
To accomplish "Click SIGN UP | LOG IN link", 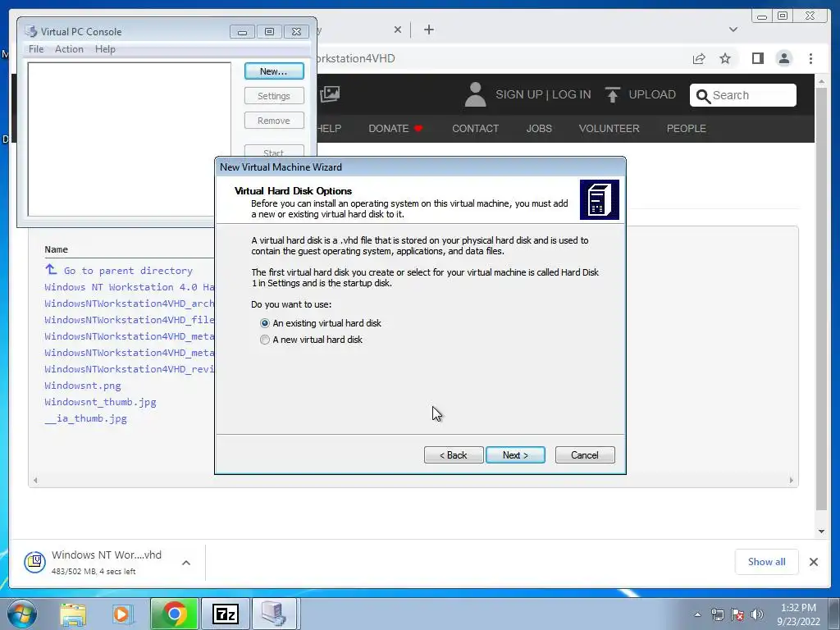I will [x=543, y=95].
